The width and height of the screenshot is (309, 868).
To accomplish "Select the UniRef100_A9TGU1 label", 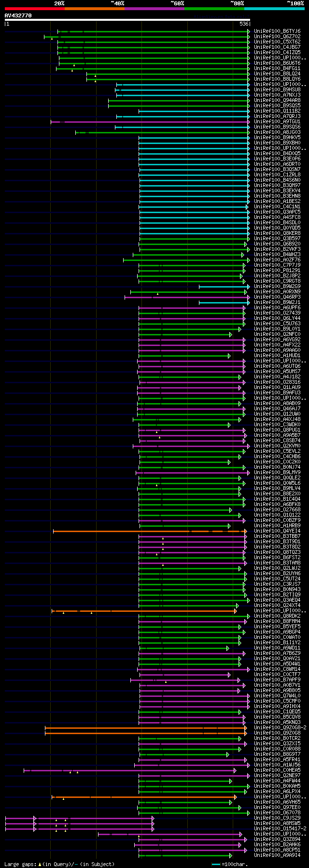I will 277,122.
